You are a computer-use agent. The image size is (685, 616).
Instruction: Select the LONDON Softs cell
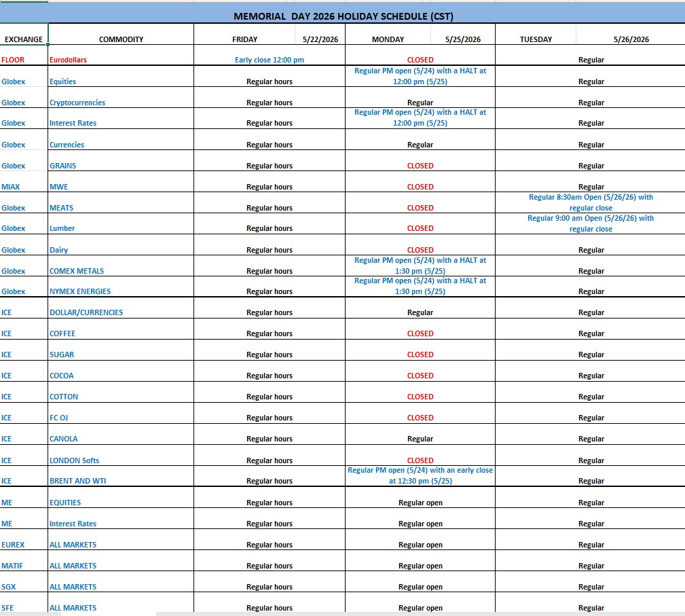pos(121,455)
